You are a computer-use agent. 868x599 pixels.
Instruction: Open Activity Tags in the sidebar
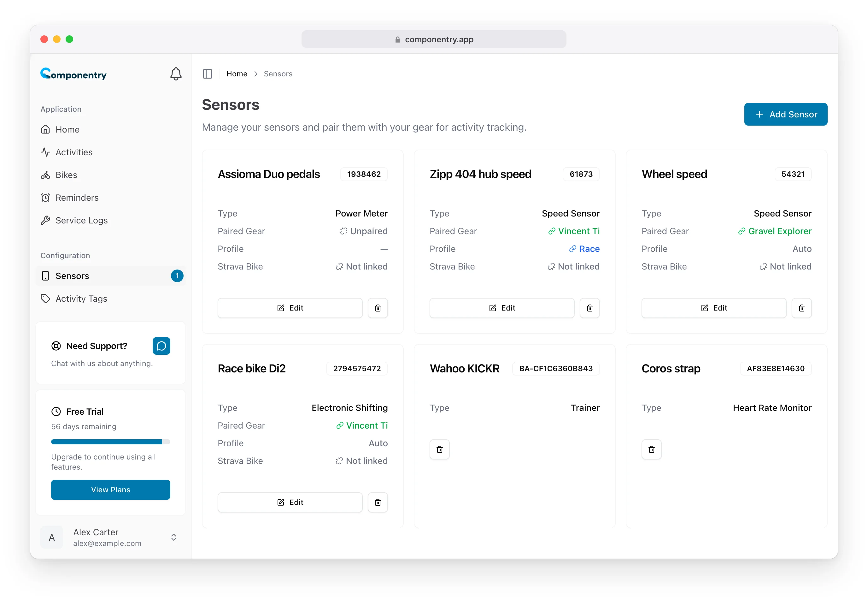pyautogui.click(x=111, y=298)
